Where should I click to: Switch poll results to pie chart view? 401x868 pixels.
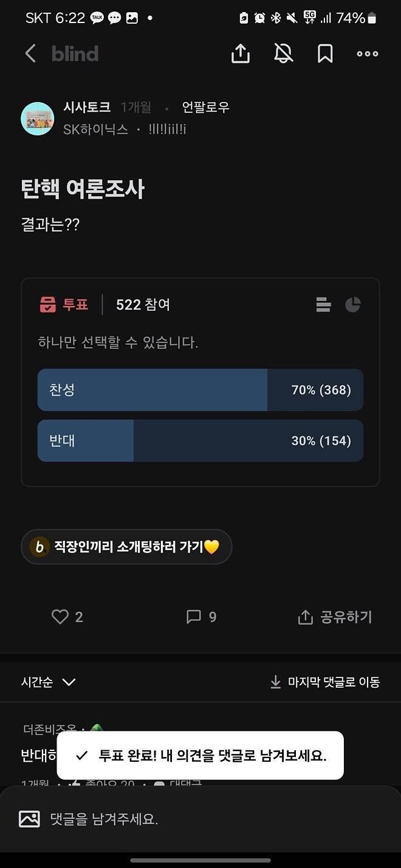(x=353, y=305)
